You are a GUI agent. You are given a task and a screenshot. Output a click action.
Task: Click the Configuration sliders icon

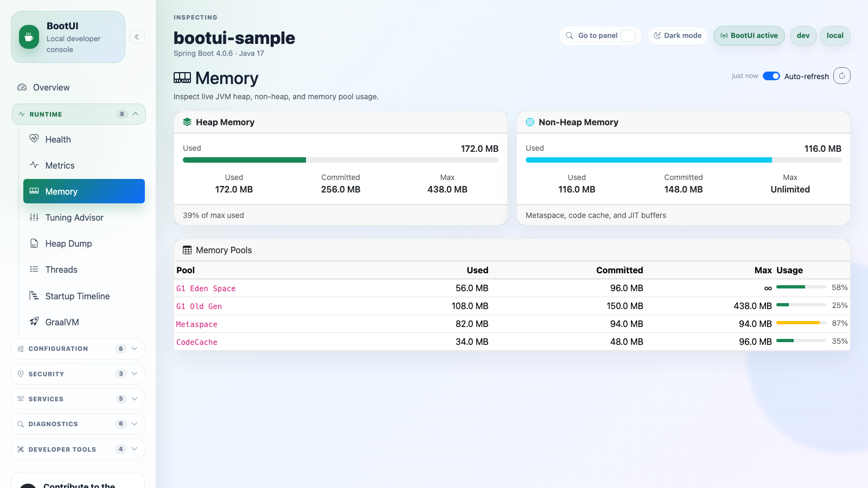pos(21,349)
